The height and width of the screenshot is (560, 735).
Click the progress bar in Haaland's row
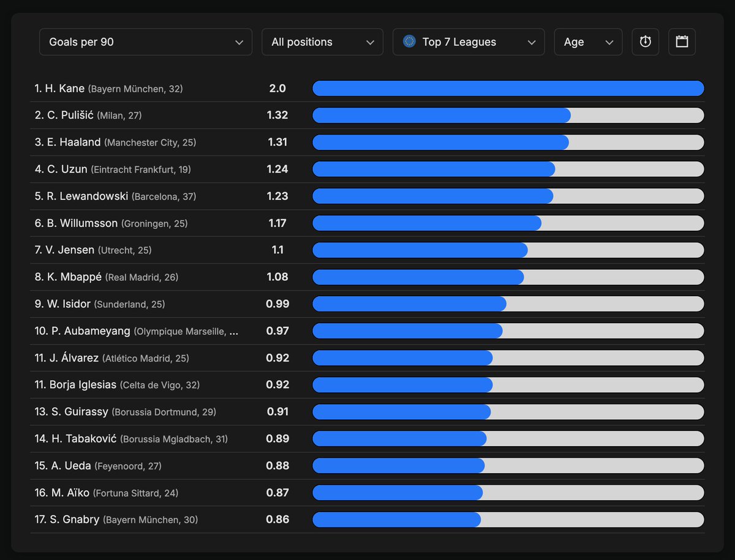[x=508, y=143]
